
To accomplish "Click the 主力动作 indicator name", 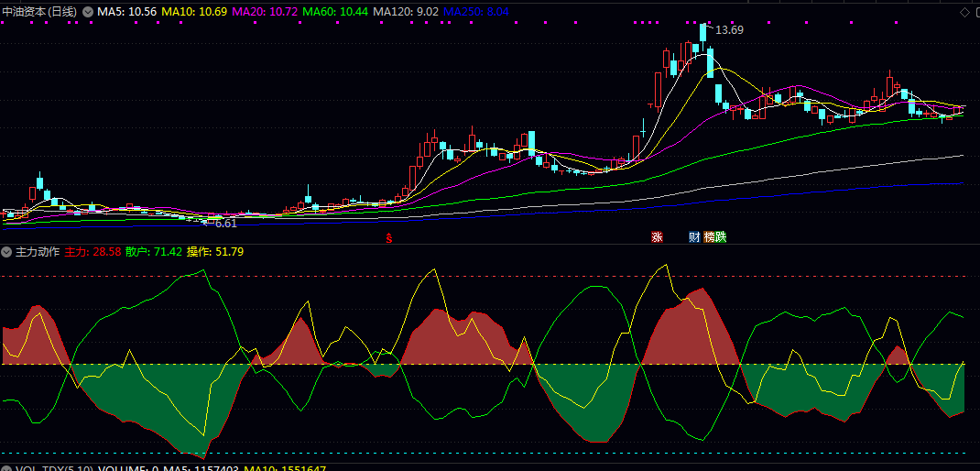I will pyautogui.click(x=38, y=251).
